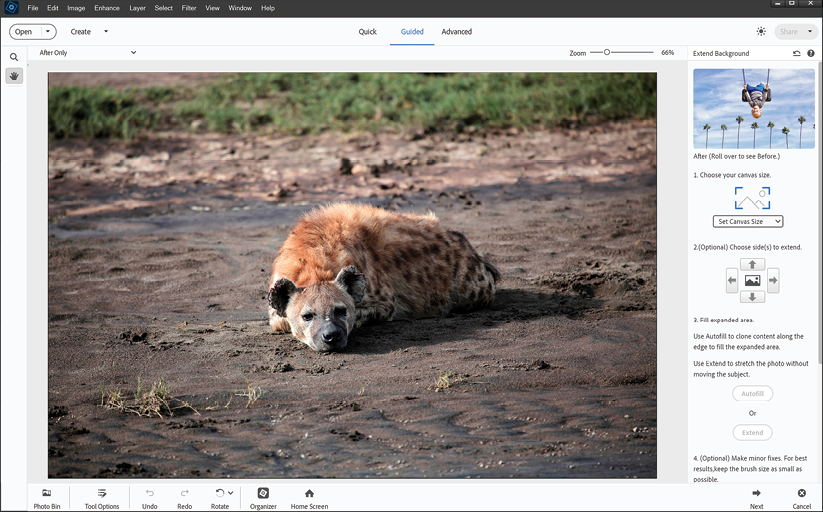This screenshot has height=512, width=823.
Task: Click the swing preview thumbnail
Action: [x=754, y=109]
